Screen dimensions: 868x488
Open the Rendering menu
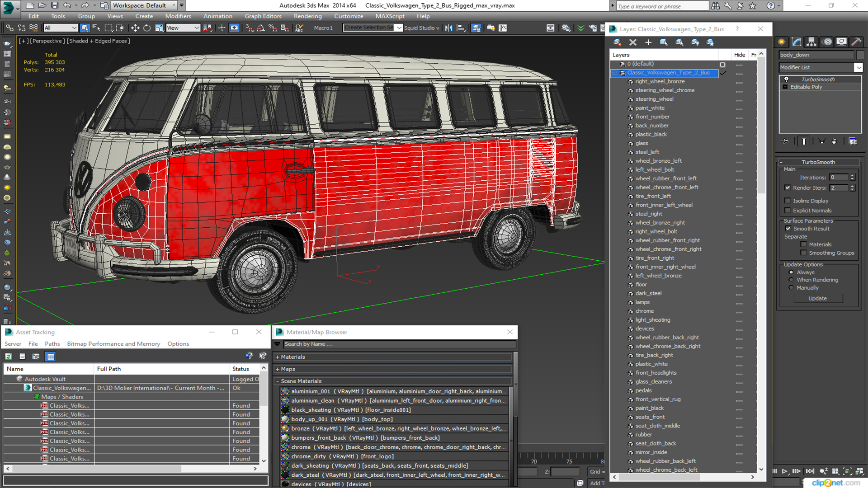(307, 16)
